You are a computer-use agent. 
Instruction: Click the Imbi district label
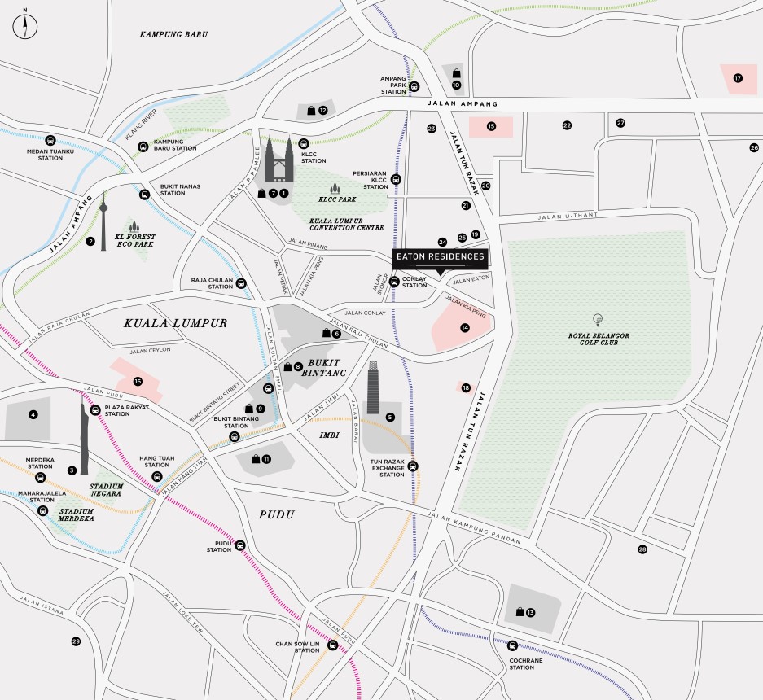coord(330,435)
